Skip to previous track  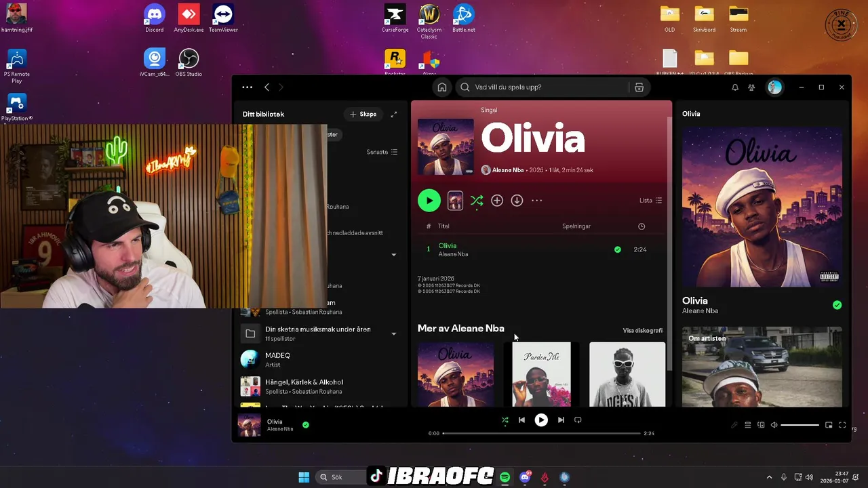(x=521, y=420)
